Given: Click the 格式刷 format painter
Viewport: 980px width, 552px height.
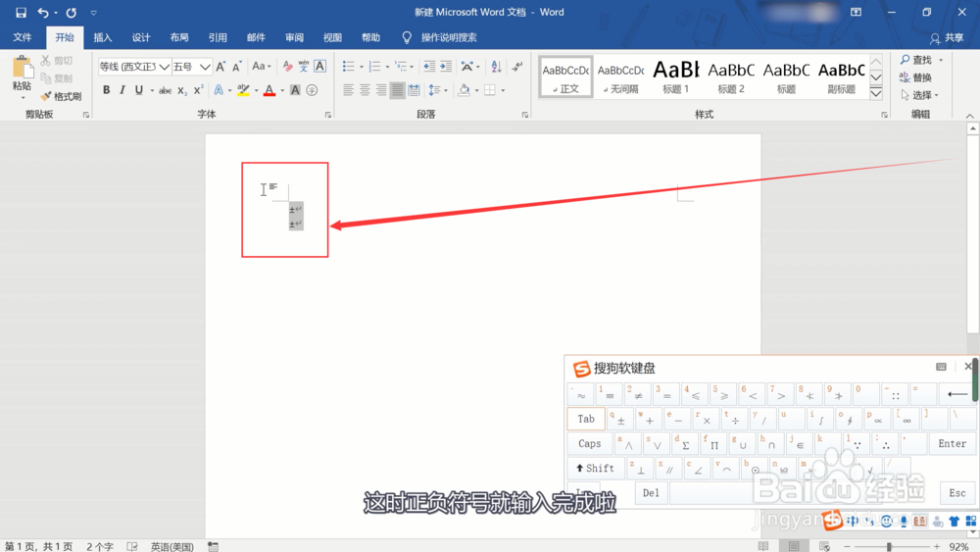Looking at the screenshot, I should coord(61,96).
